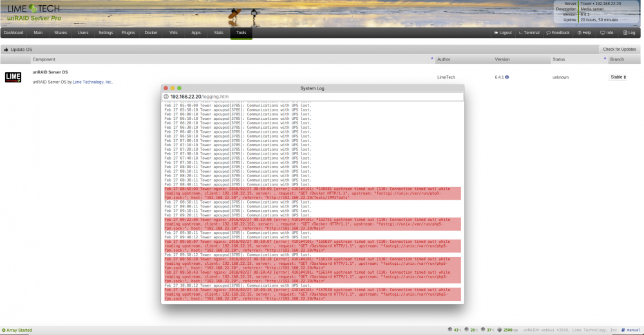
Task: Open the Apps tab
Action: point(196,33)
